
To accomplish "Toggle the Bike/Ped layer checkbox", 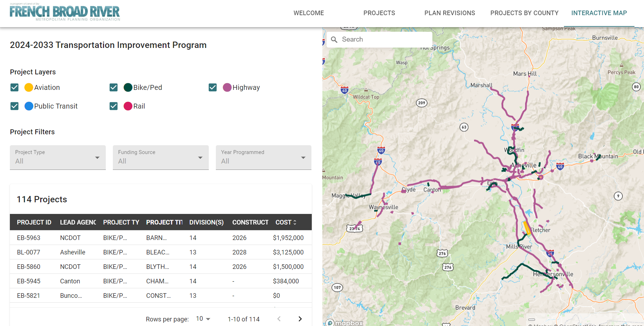I will point(114,87).
